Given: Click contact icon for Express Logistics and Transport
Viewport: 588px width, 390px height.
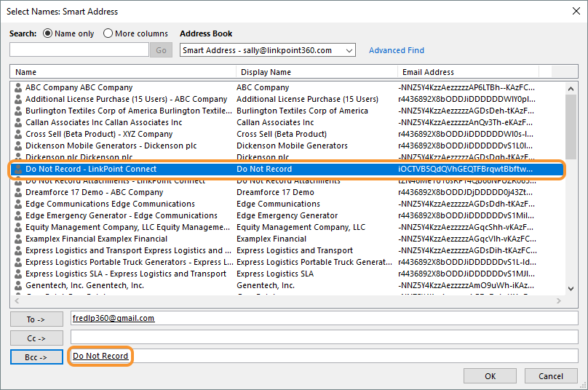Looking at the screenshot, I should pos(18,250).
